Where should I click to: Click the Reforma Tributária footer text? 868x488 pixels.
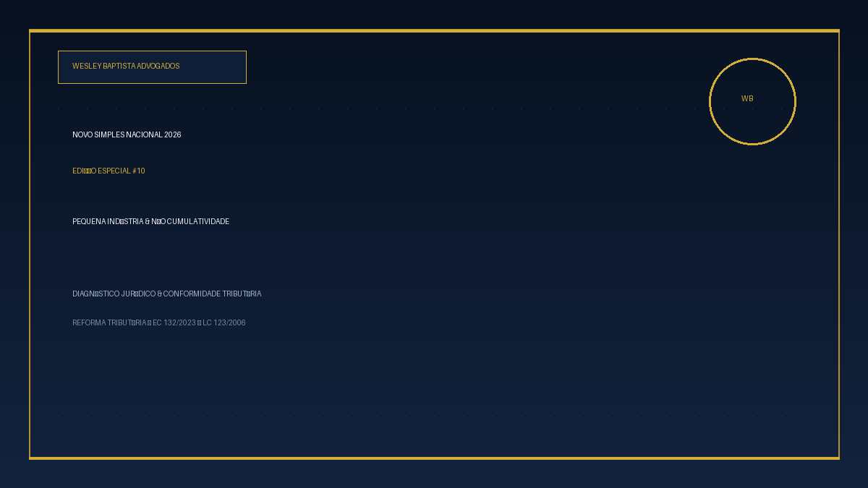click(110, 323)
